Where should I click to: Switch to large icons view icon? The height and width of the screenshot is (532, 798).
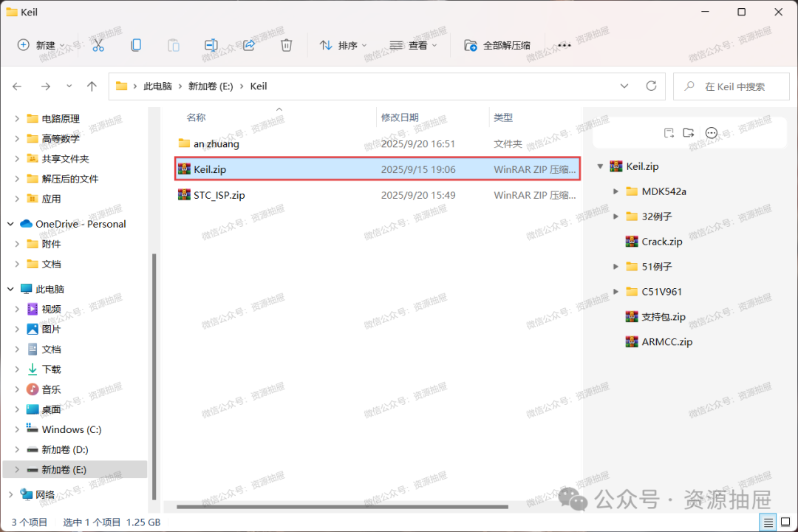tap(785, 522)
